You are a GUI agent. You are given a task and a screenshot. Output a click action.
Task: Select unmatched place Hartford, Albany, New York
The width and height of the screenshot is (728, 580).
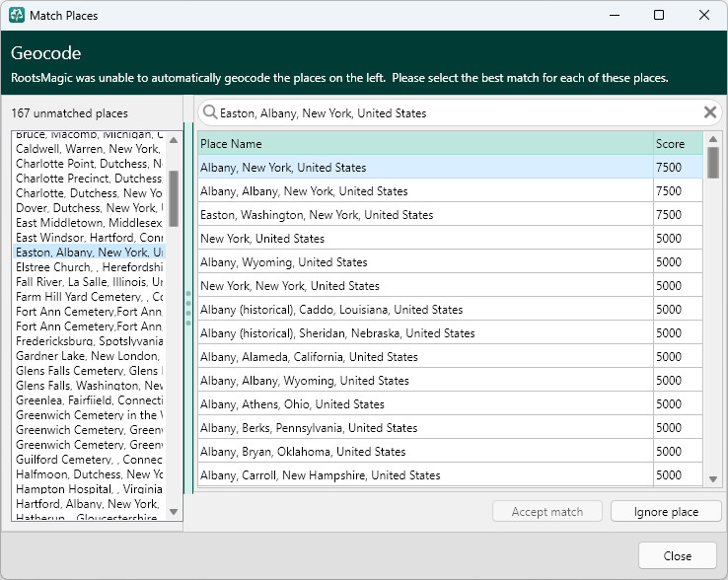(x=89, y=504)
